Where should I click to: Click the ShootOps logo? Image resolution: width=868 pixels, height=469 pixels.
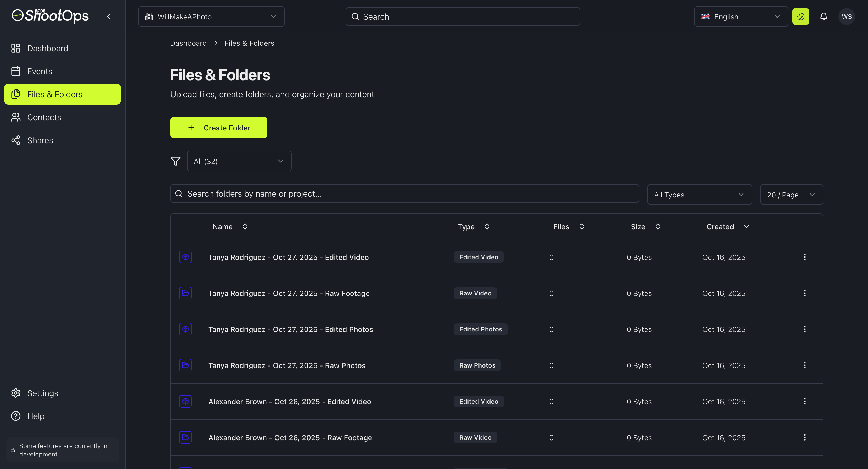click(x=49, y=16)
